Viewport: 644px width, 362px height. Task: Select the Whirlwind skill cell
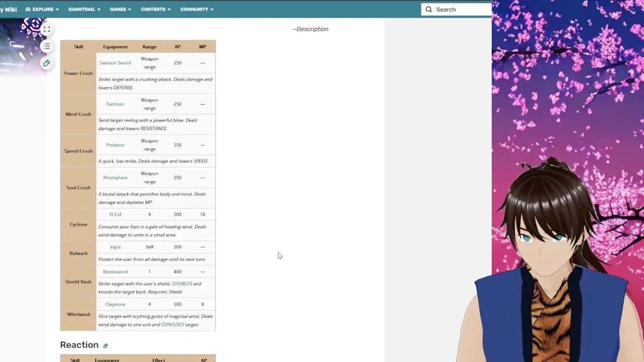(x=78, y=314)
